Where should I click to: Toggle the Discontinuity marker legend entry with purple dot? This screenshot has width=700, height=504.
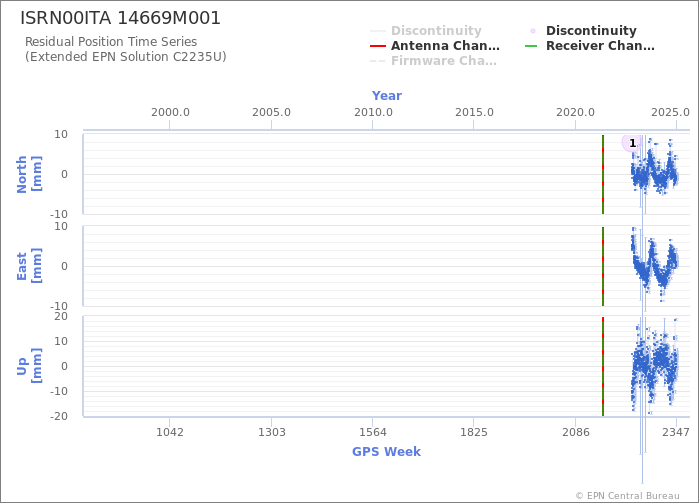[581, 30]
